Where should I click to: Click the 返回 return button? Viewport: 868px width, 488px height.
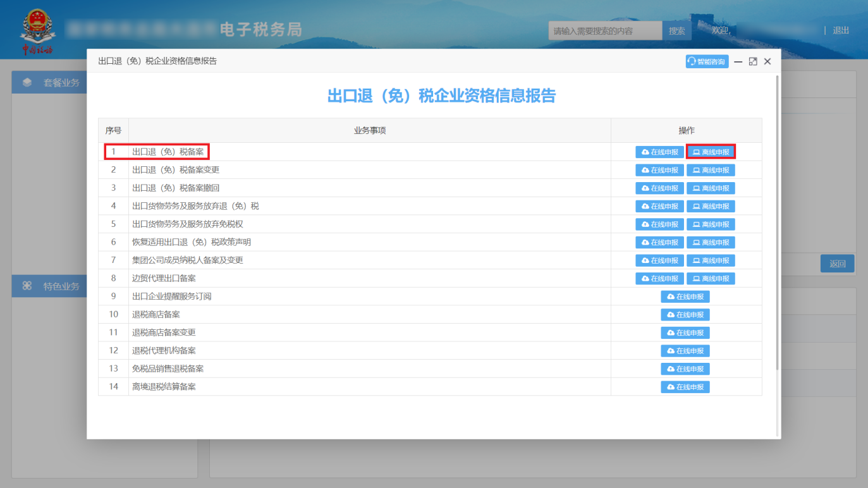[x=837, y=264]
